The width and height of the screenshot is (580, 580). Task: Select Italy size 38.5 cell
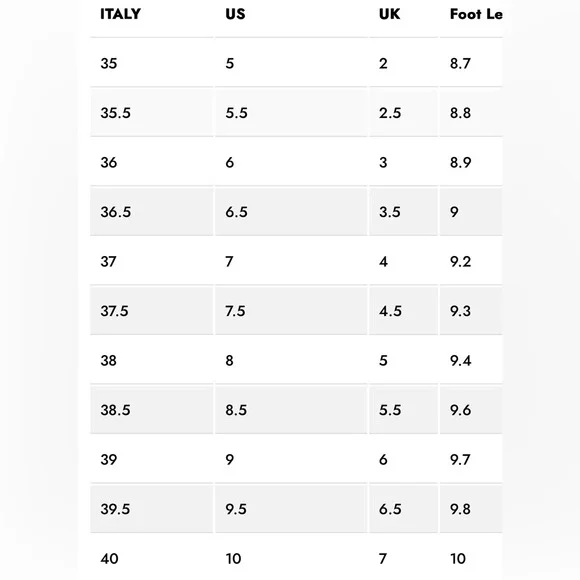tap(152, 410)
